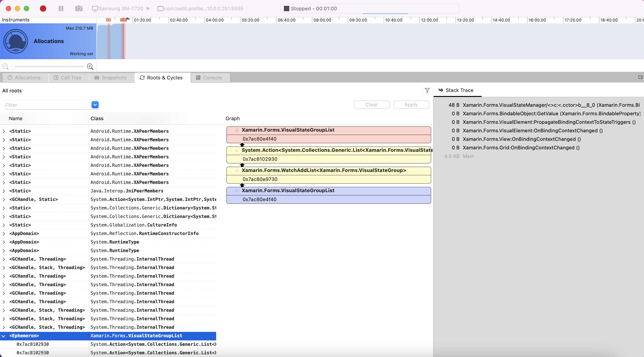Click the Allocations gauge icon
The width and height of the screenshot is (644, 357).
(x=16, y=41)
